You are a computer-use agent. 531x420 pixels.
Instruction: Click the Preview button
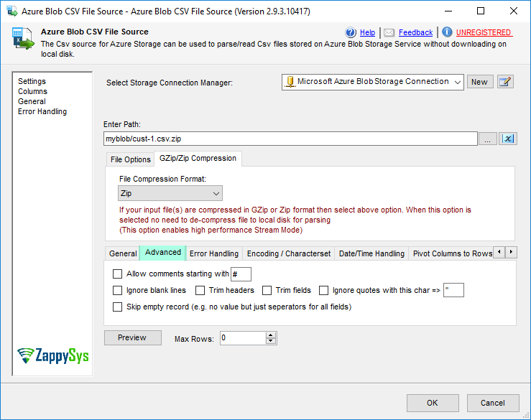tap(132, 337)
